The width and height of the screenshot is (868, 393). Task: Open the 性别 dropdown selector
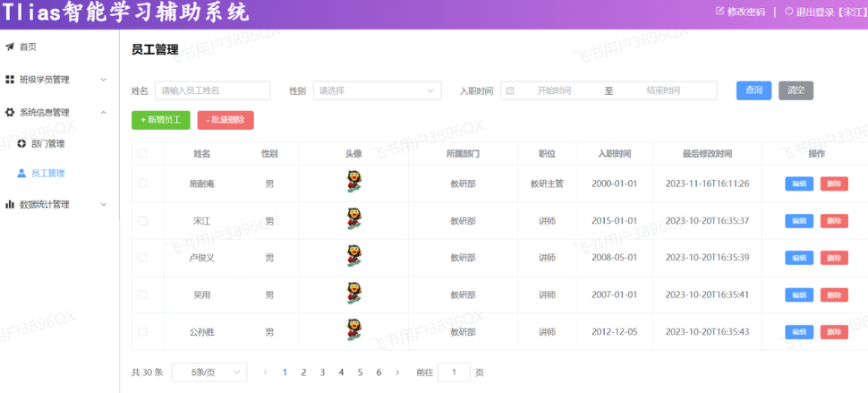pyautogui.click(x=377, y=90)
